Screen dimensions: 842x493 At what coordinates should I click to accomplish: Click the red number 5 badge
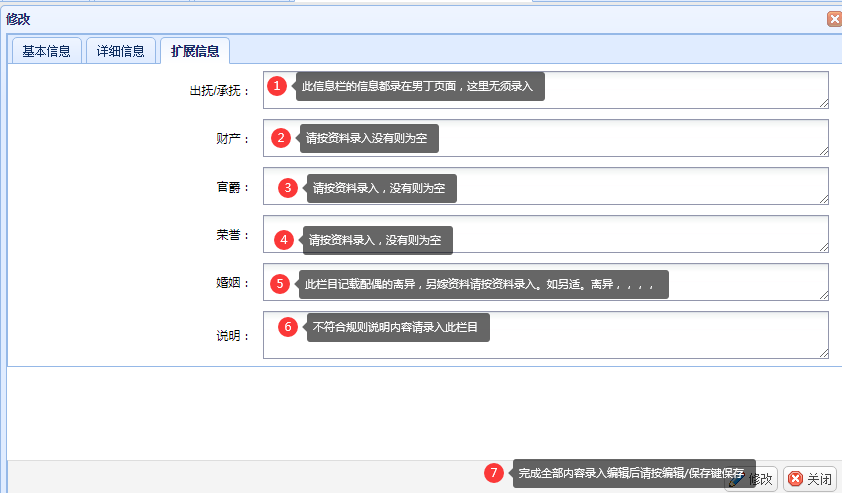(x=280, y=284)
